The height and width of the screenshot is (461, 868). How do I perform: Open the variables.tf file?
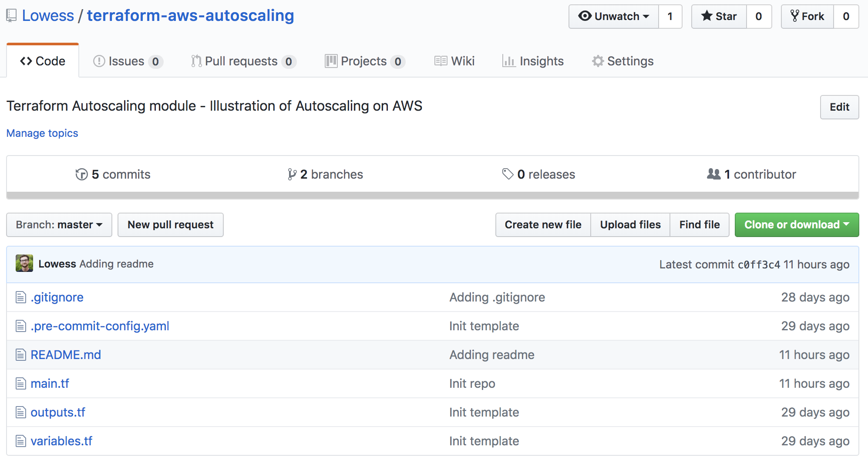coord(61,441)
